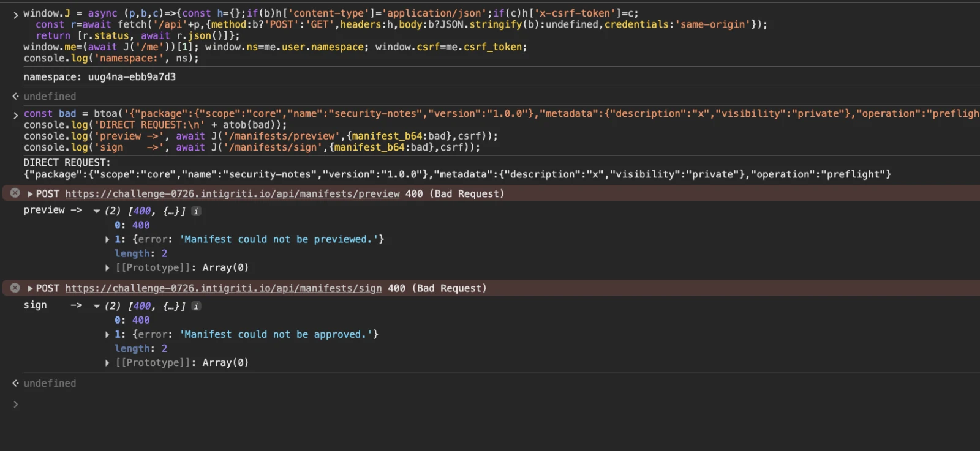Click the printed JSON manifest output line
The image size is (980, 451).
click(x=457, y=174)
